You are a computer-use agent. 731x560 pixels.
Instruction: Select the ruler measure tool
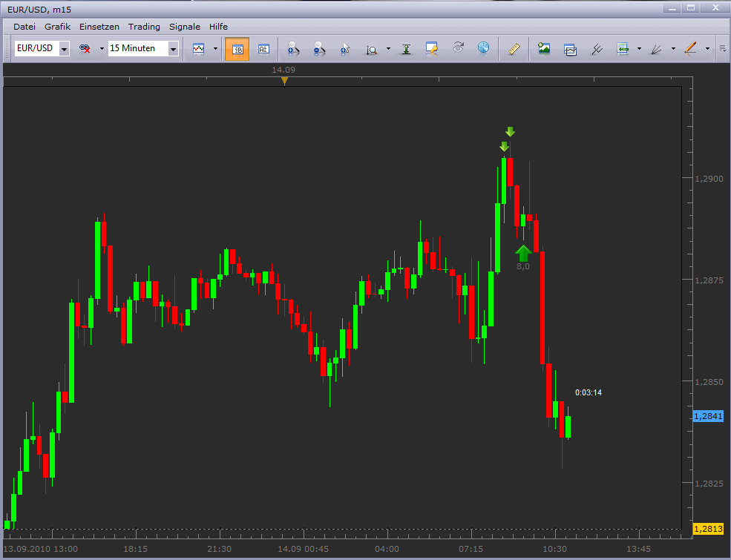tap(514, 48)
